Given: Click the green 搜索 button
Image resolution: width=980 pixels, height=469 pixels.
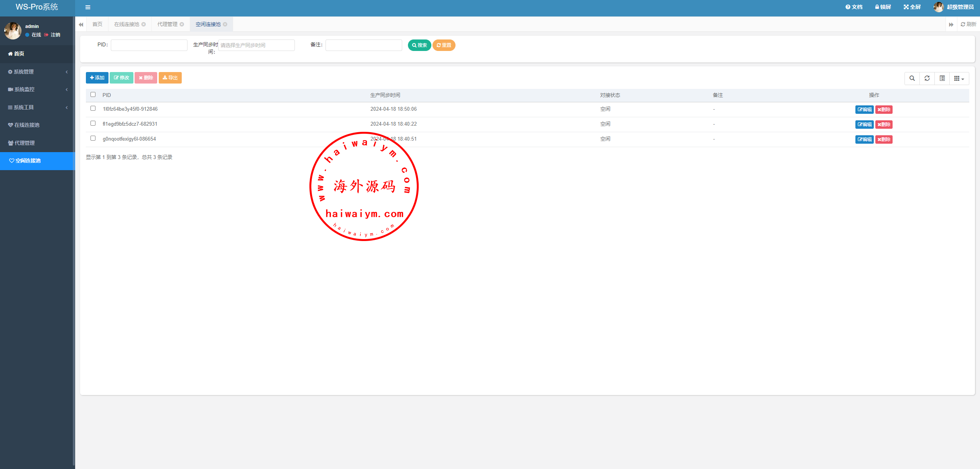Looking at the screenshot, I should pyautogui.click(x=419, y=45).
